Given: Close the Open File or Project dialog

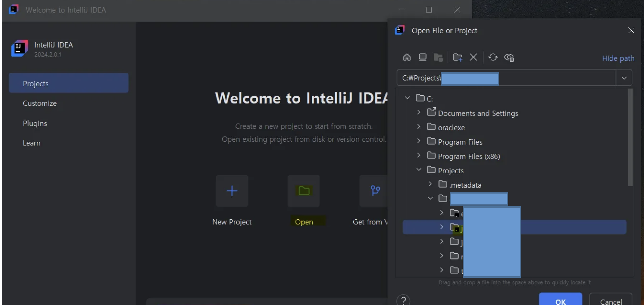Looking at the screenshot, I should pyautogui.click(x=631, y=30).
